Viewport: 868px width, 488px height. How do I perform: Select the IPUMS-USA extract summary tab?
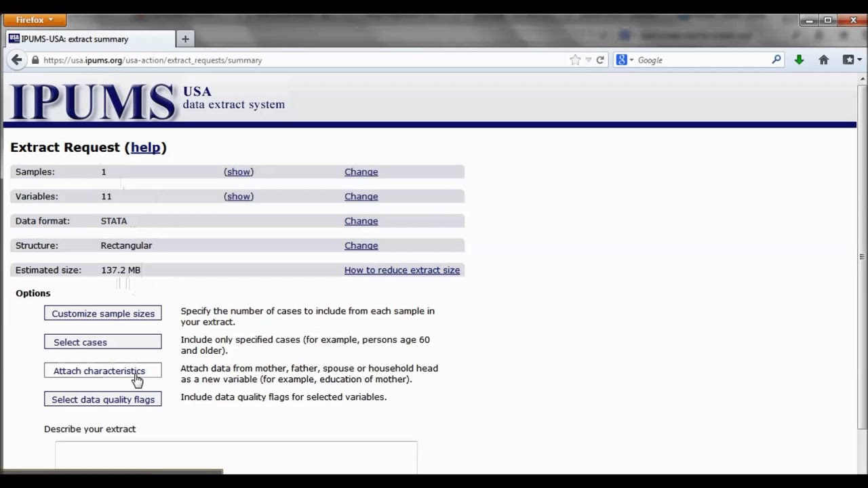90,39
